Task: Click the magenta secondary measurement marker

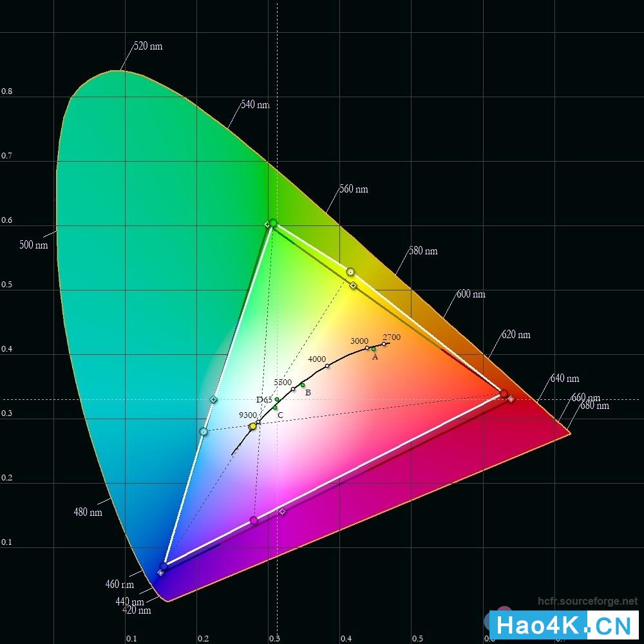Action: pos(254,520)
